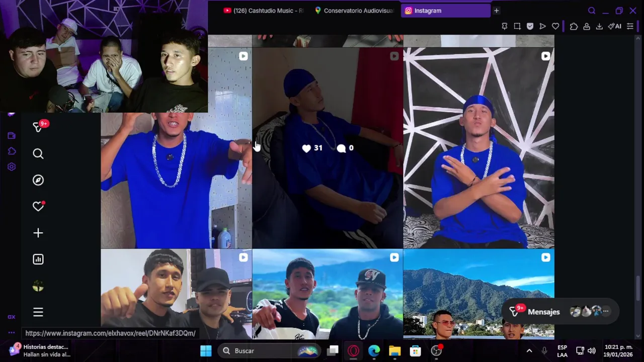Open Opera GX extensions cube icon in sidebar
The height and width of the screenshot is (362, 644).
coord(12,151)
